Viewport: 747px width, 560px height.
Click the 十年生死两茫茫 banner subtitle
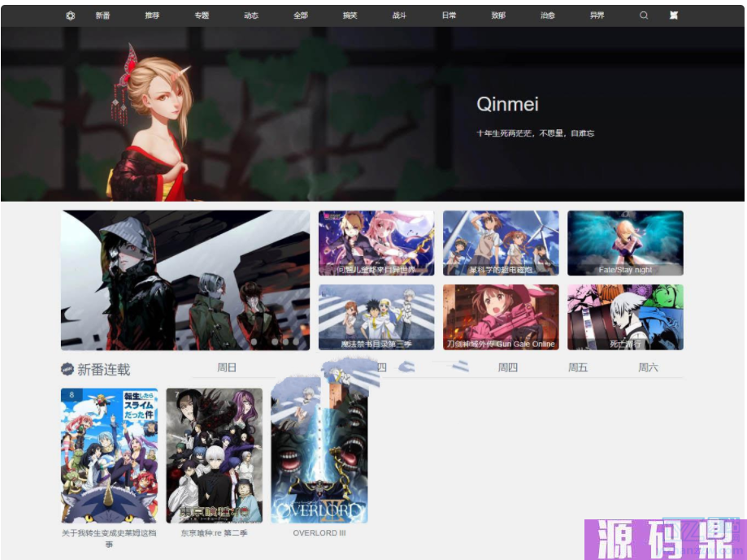[536, 133]
